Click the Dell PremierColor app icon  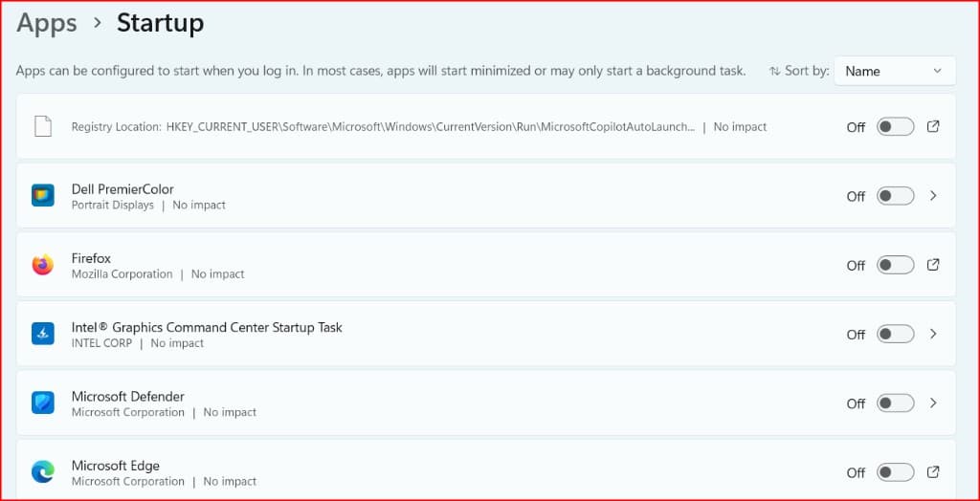tap(42, 196)
